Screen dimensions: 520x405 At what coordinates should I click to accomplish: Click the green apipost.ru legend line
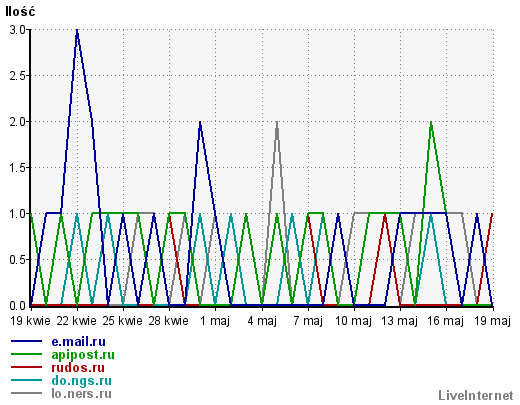coord(27,354)
